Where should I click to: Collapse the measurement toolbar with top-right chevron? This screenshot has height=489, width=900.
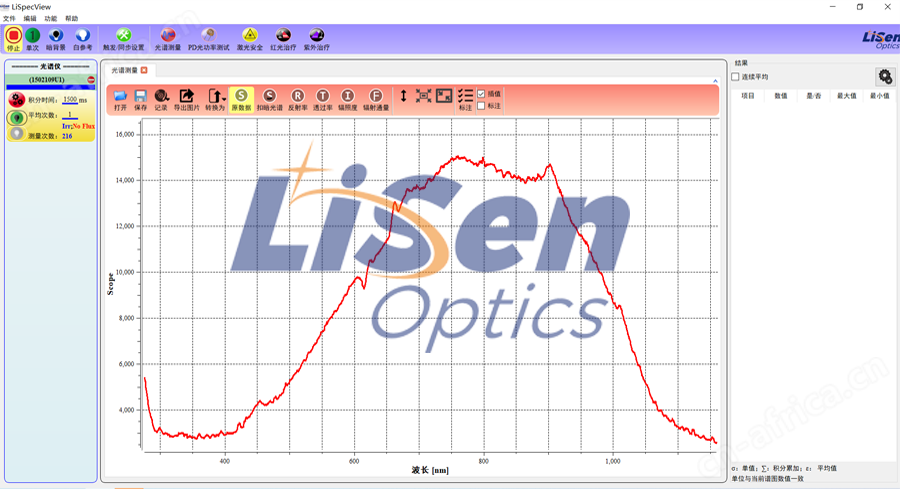(x=715, y=81)
